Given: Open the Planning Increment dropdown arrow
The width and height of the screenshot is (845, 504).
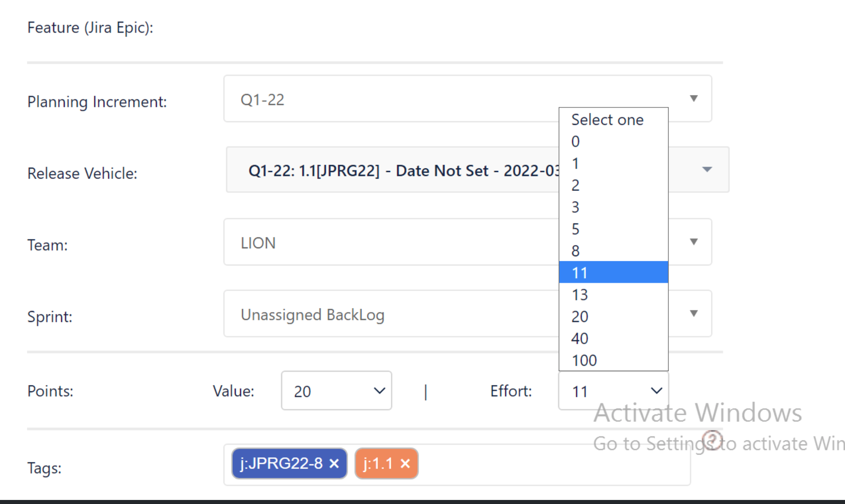Looking at the screenshot, I should 694,99.
